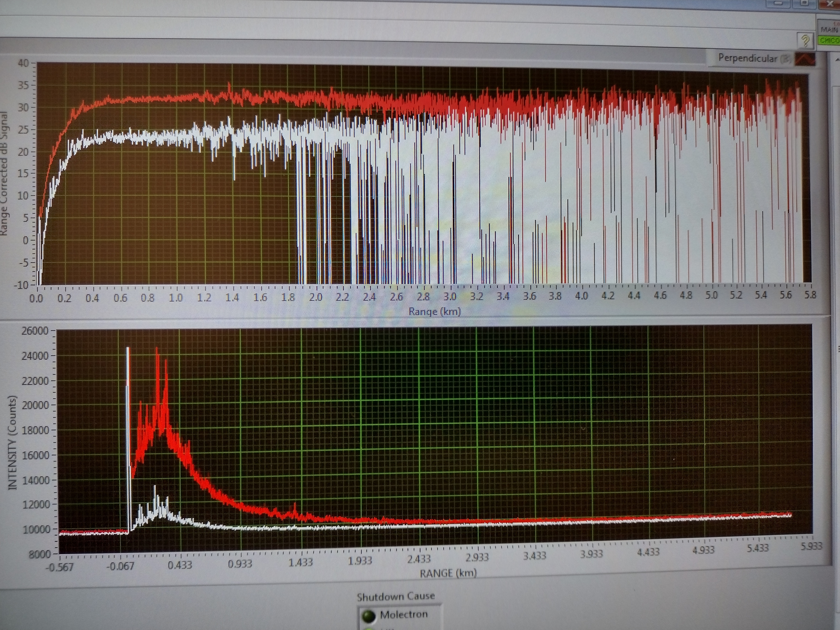Select the Perpendicular plot legend label
The image size is (840, 630).
pyautogui.click(x=747, y=58)
